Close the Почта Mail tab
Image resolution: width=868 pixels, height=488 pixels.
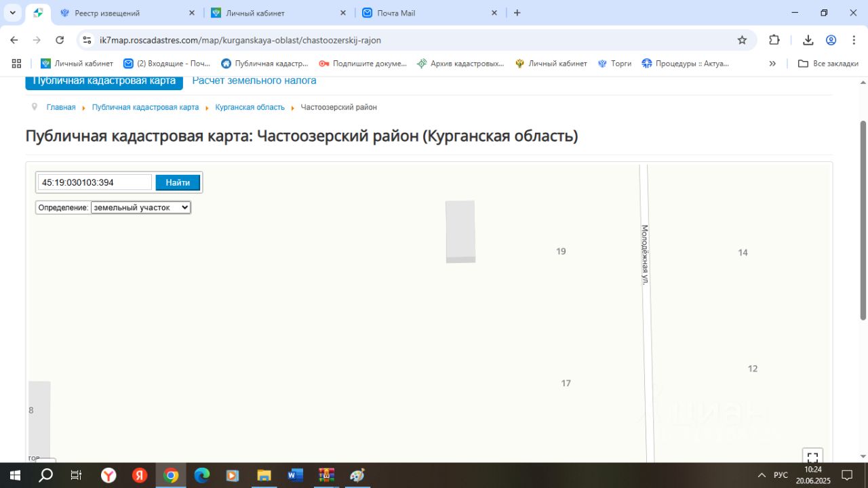pos(494,13)
